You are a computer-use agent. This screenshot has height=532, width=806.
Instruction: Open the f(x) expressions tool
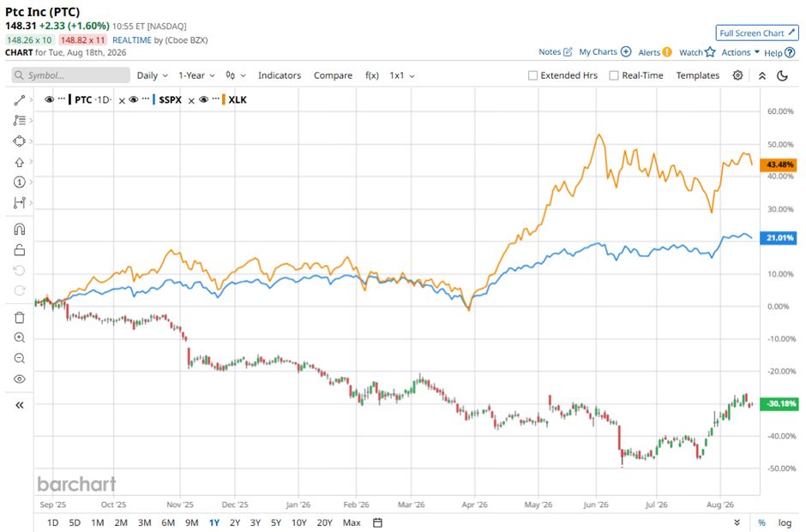372,75
